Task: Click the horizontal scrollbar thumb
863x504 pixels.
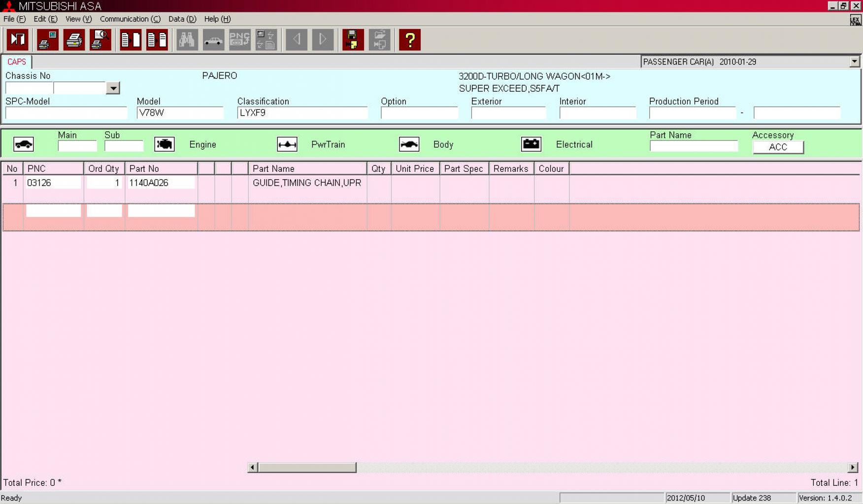Action: pos(307,467)
